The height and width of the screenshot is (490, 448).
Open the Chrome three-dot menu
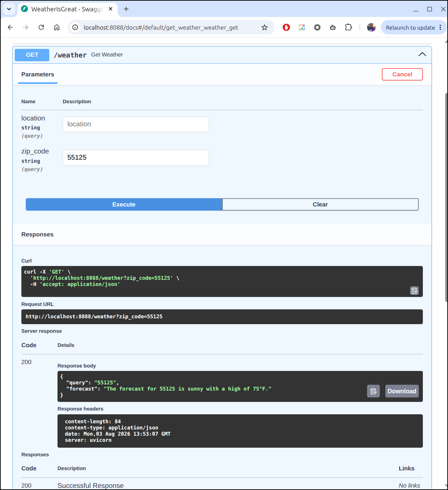tap(440, 27)
